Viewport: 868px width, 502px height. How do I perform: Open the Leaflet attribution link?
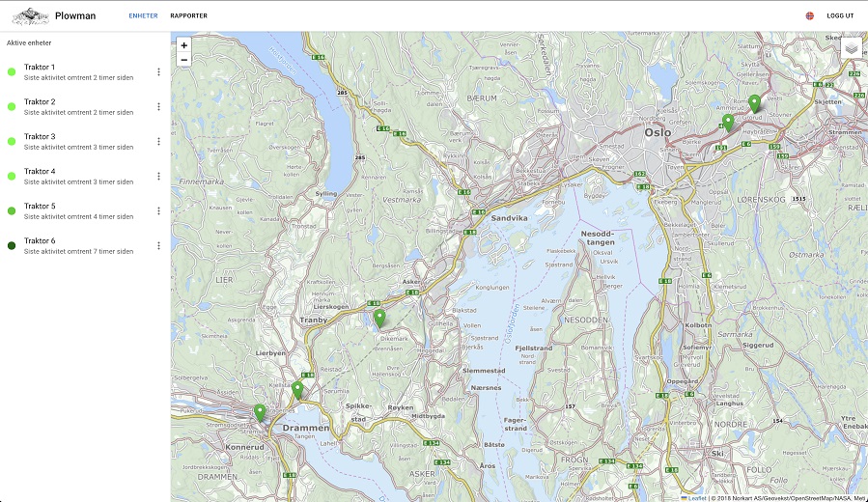pyautogui.click(x=696, y=498)
